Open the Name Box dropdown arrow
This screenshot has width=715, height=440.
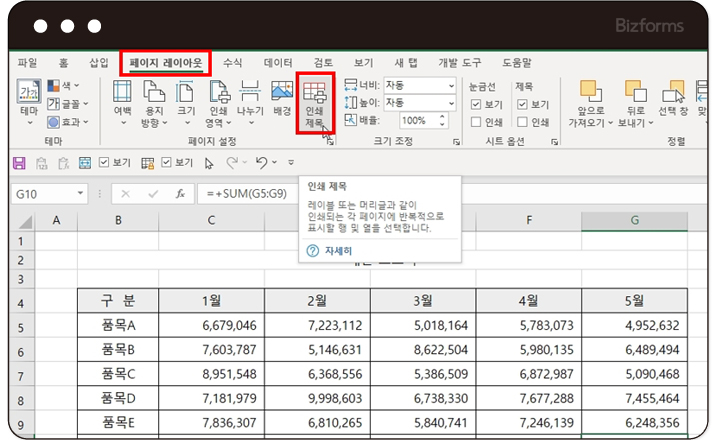click(x=81, y=193)
